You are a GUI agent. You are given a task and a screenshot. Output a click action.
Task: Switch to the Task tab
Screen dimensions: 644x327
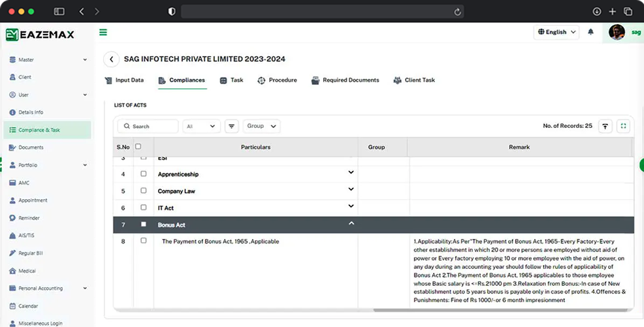[232, 80]
